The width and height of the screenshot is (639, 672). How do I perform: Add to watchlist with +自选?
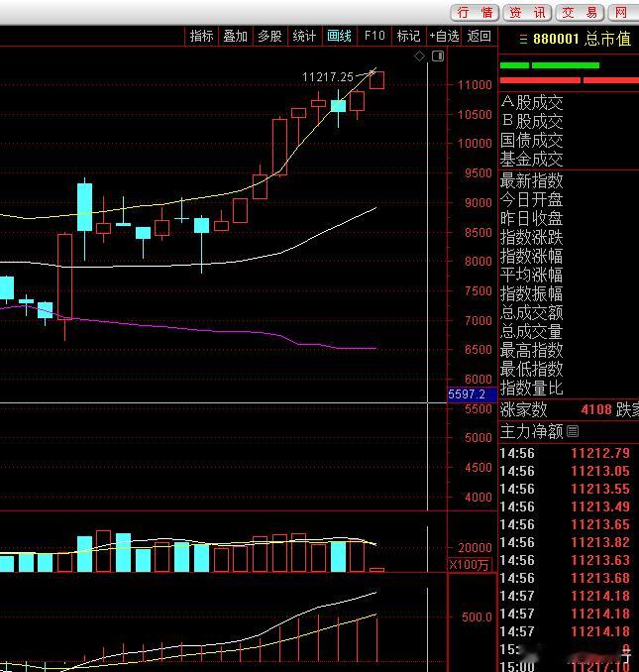pos(445,36)
